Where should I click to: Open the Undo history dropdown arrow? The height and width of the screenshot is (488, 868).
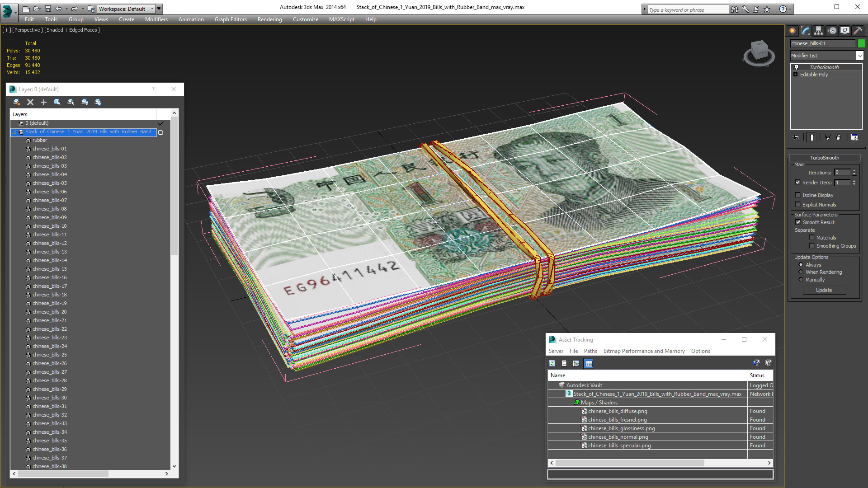pos(66,9)
